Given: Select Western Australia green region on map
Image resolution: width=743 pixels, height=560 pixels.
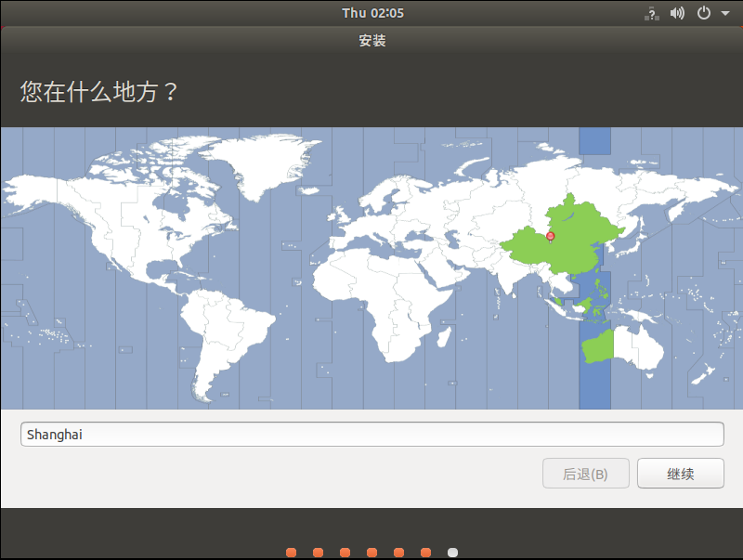Looking at the screenshot, I should coord(598,346).
